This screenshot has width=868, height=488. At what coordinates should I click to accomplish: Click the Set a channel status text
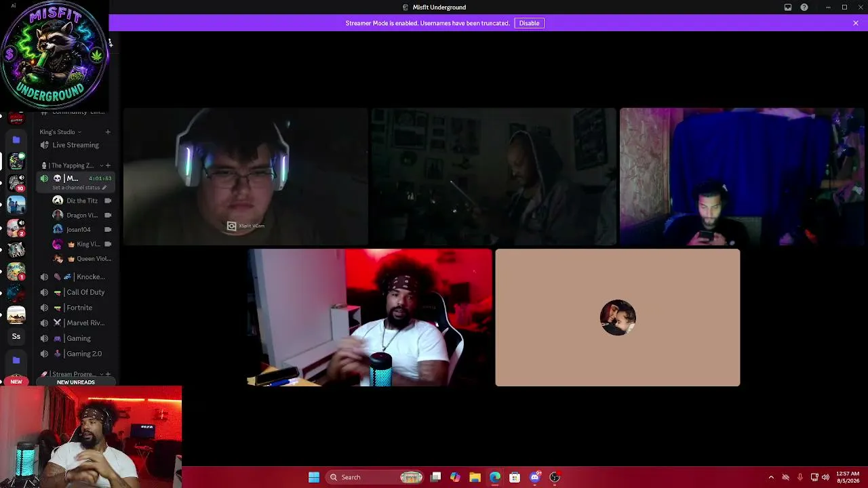[x=76, y=188]
